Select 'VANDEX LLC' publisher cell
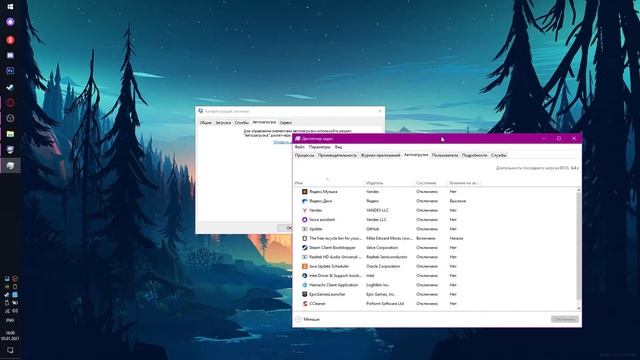Viewport: 640px width, 360px height. click(377, 210)
